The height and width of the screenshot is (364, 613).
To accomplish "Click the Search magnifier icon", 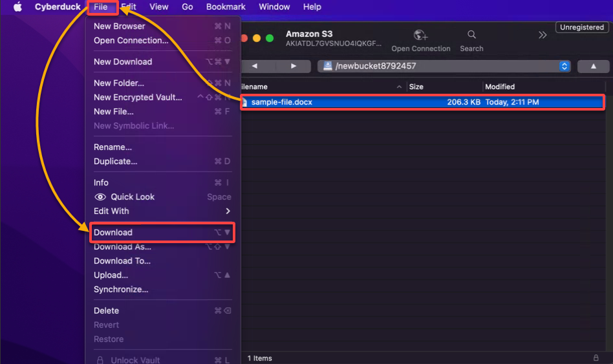I will pyautogui.click(x=472, y=35).
